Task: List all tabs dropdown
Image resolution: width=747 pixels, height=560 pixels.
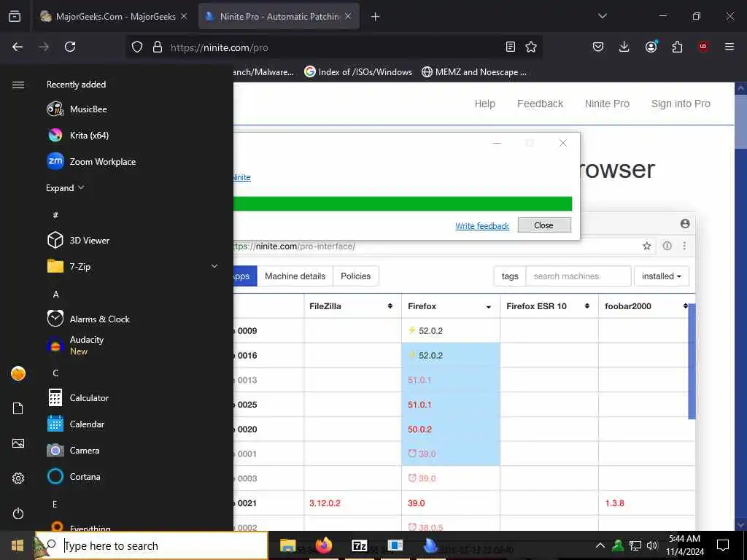Action: [602, 16]
